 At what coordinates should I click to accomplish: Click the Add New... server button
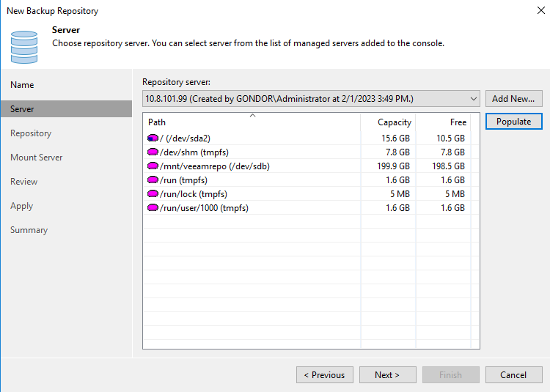tap(514, 99)
